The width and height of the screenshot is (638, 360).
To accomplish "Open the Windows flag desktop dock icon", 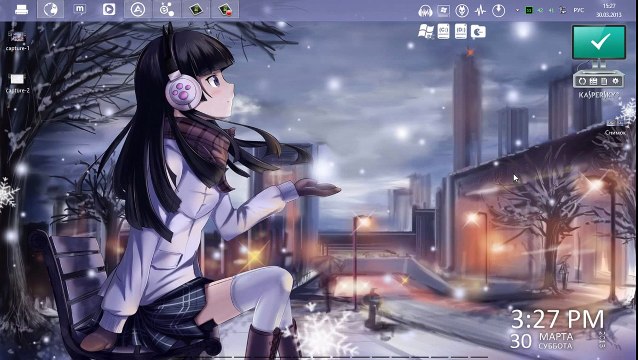I will [426, 31].
